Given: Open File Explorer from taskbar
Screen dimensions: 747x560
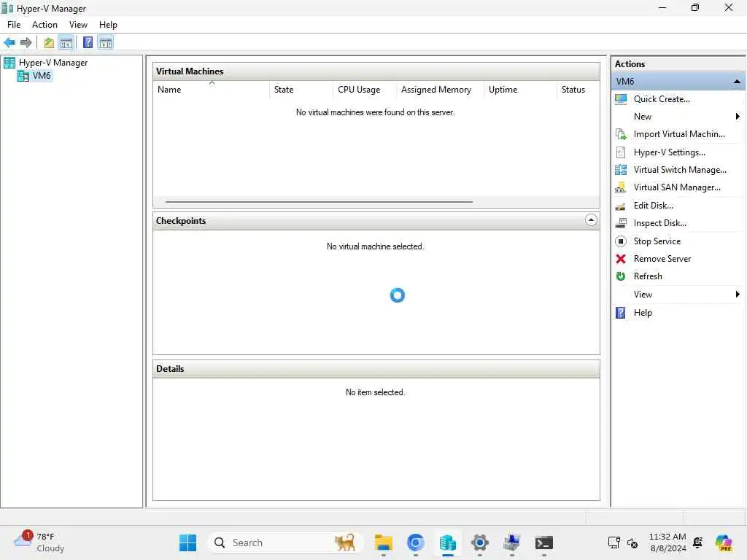Looking at the screenshot, I should point(383,542).
